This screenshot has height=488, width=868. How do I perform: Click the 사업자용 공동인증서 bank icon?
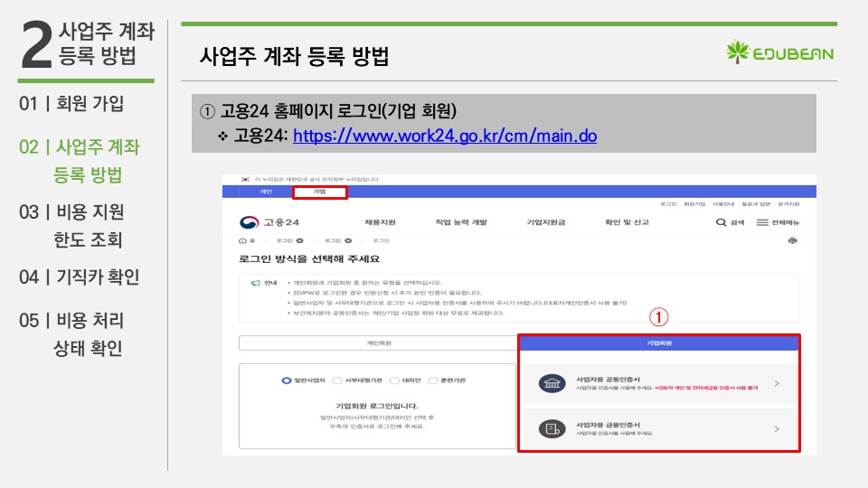pyautogui.click(x=550, y=384)
